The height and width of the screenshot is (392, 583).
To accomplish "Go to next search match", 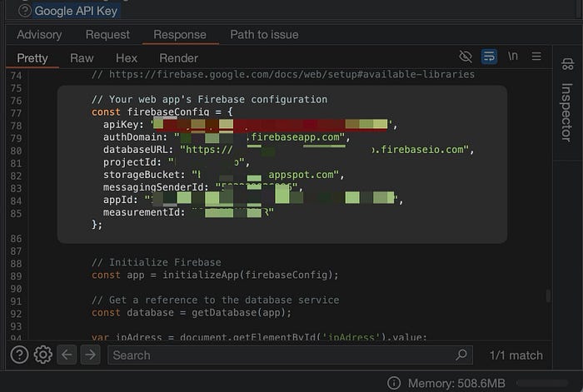I will (90, 355).
